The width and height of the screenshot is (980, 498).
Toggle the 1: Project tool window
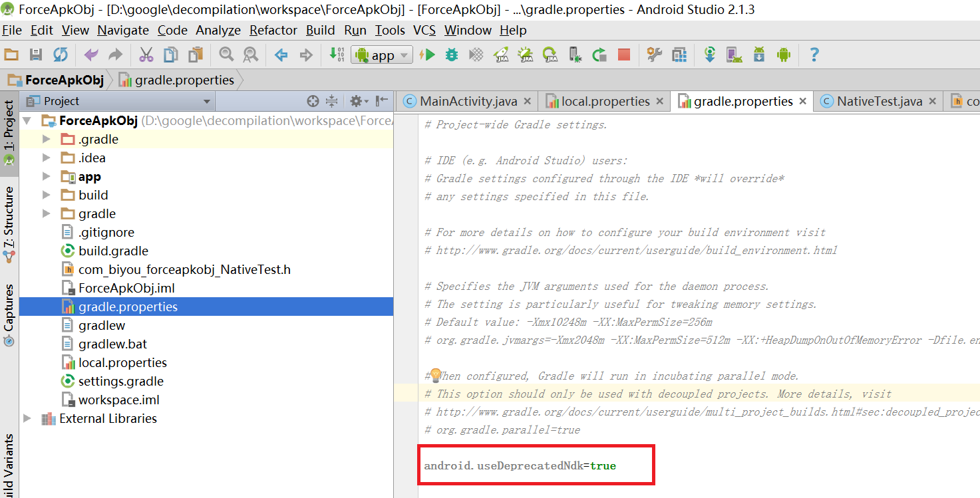(9, 133)
